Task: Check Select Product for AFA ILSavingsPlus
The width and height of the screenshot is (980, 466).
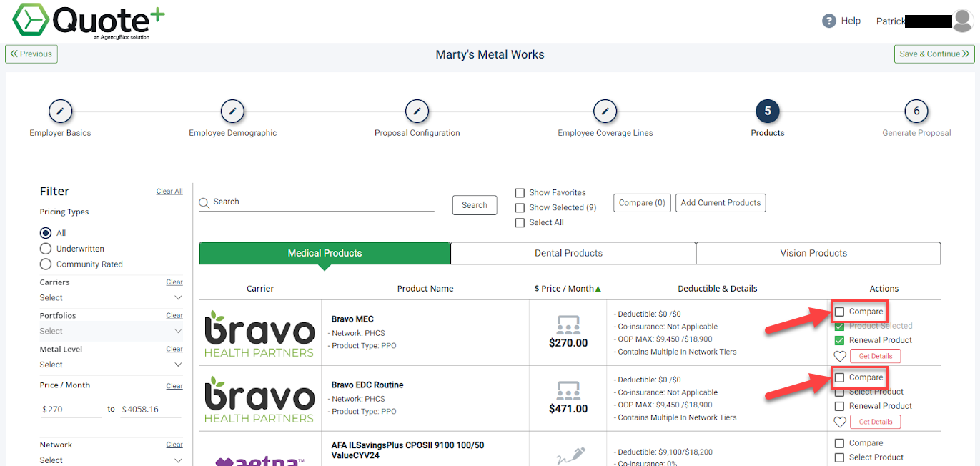Action: click(840, 457)
